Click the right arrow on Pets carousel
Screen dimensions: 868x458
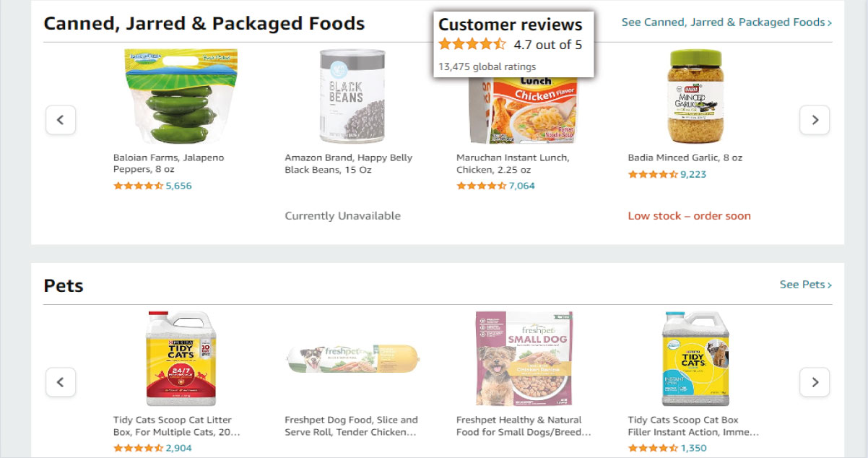(x=815, y=382)
